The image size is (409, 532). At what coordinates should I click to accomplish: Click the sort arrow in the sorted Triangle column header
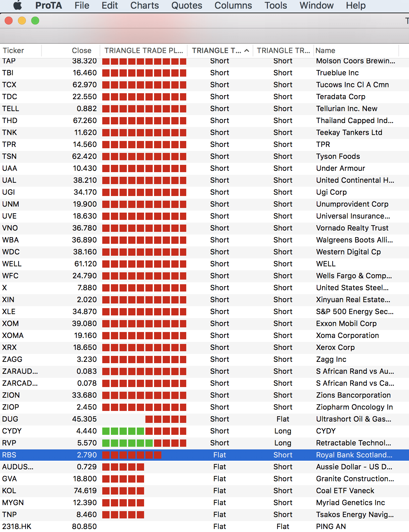pos(247,50)
